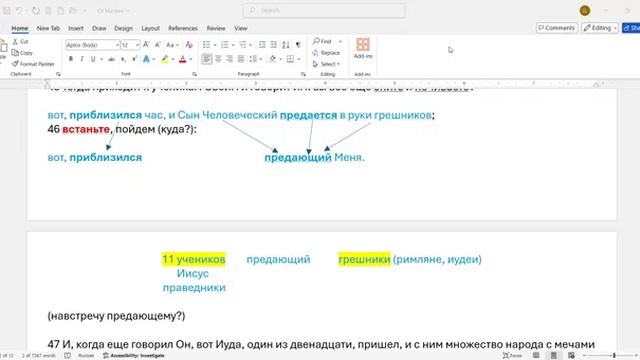
Task: Open the font size dropdown
Action: pyautogui.click(x=138, y=44)
